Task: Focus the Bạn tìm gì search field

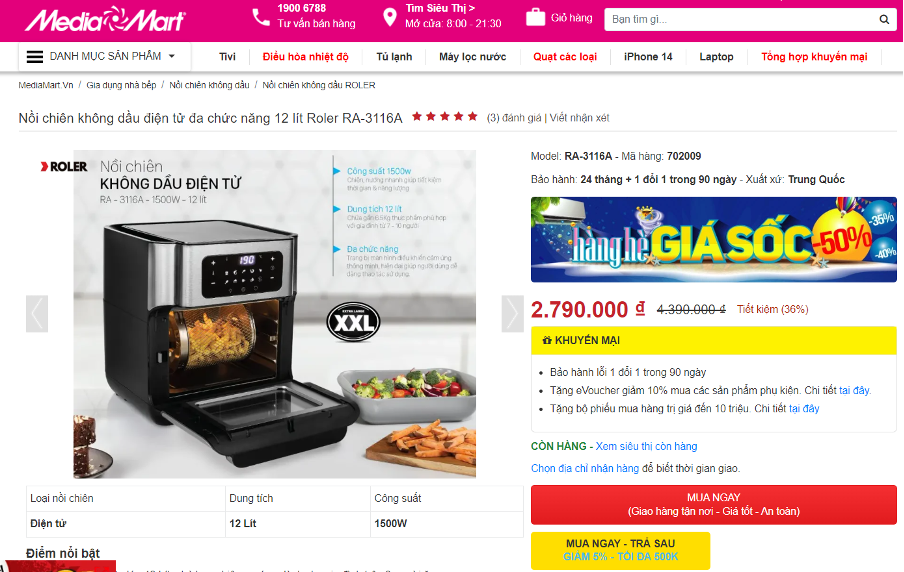Action: pos(741,20)
